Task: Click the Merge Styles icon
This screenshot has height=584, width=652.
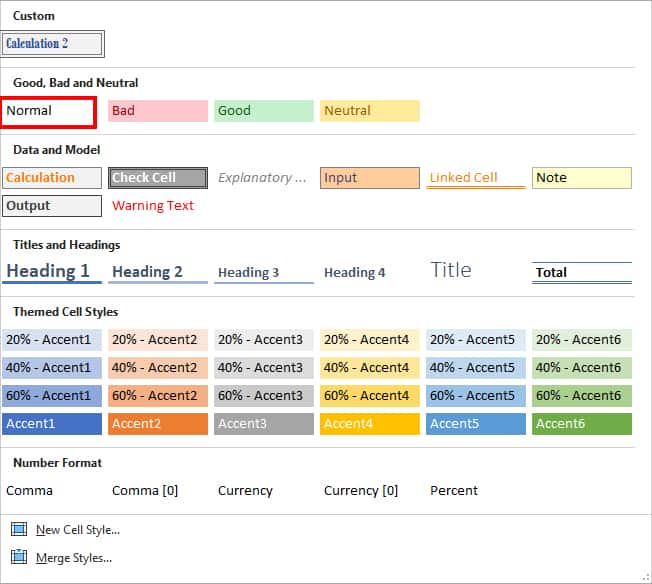Action: pos(19,557)
